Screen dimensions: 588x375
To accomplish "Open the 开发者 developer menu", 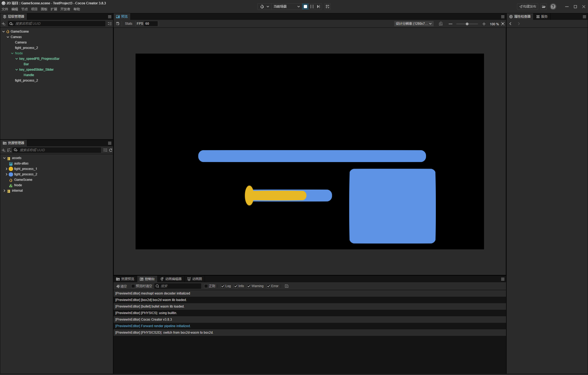I will tap(65, 9).
